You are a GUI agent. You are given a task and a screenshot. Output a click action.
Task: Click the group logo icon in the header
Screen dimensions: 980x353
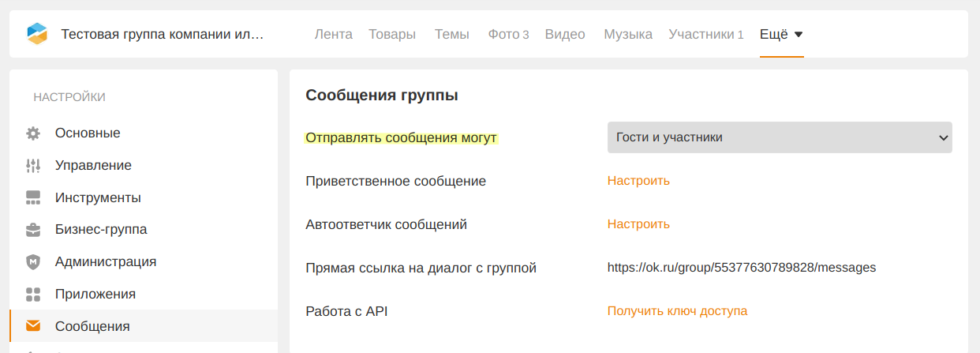(x=37, y=34)
